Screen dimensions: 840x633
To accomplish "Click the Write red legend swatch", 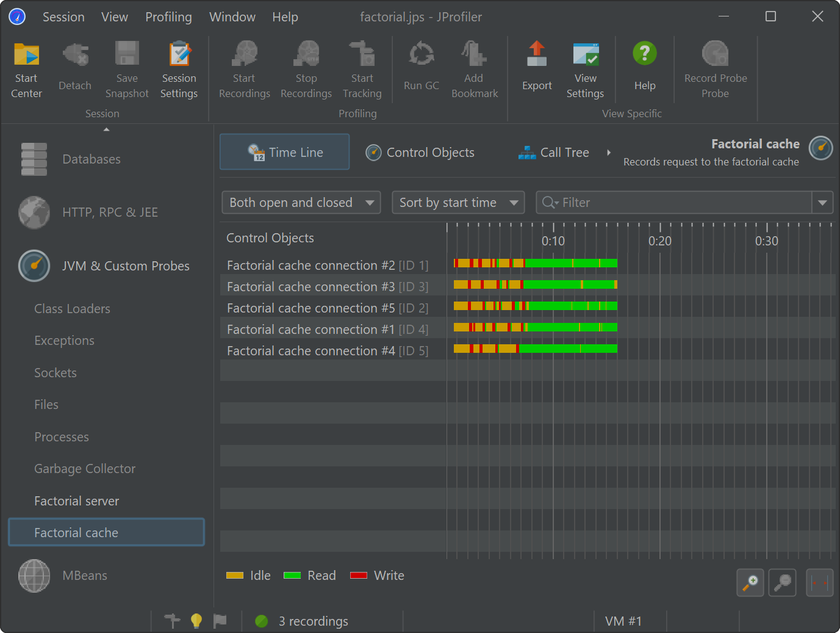I will pos(359,576).
